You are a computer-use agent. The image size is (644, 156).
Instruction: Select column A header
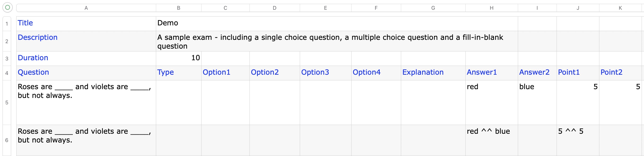[x=86, y=8]
